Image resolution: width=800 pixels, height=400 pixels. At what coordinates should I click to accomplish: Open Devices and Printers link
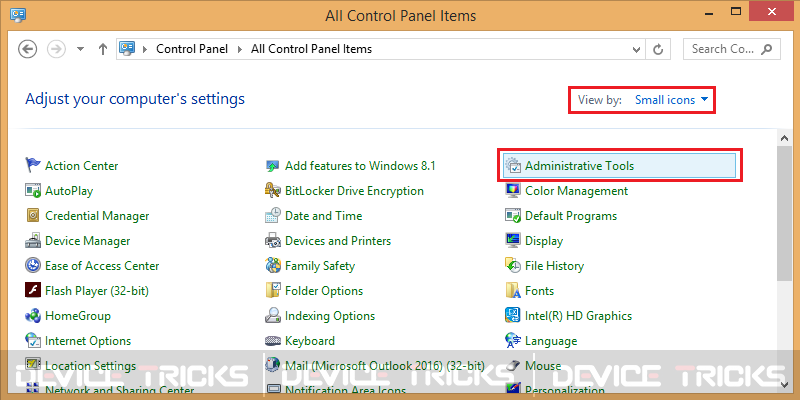pos(338,240)
